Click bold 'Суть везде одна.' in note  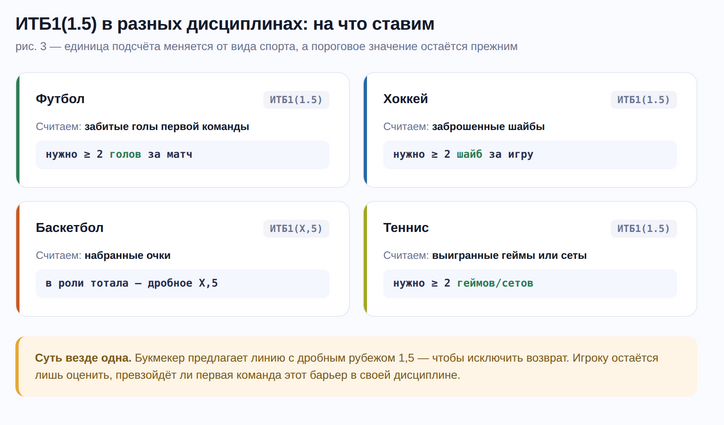[x=83, y=357]
